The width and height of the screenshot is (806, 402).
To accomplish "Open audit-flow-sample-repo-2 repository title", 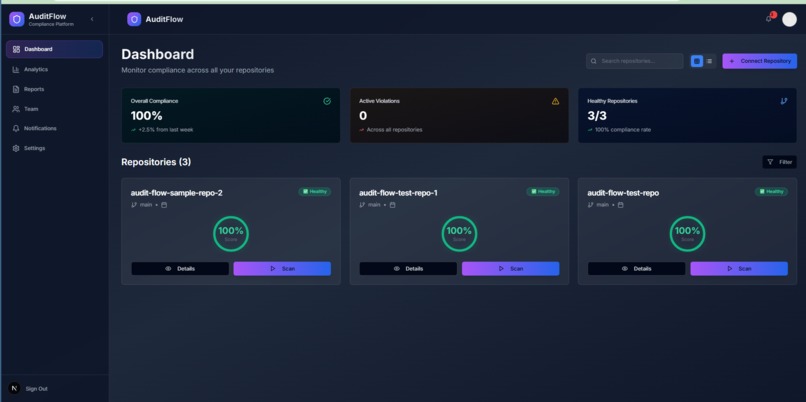I will 176,193.
